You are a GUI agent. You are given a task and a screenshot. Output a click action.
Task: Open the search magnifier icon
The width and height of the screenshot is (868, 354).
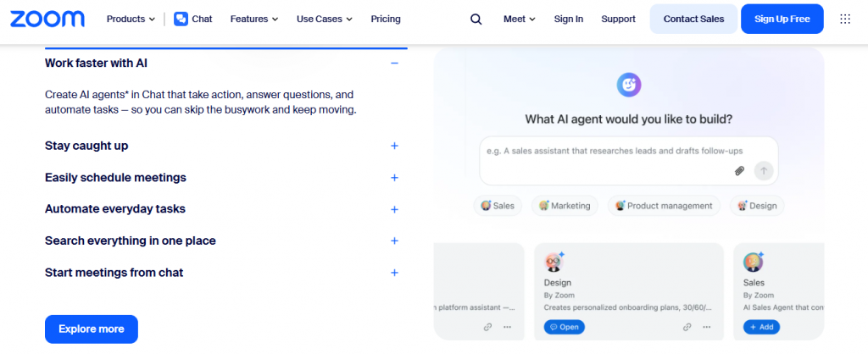pyautogui.click(x=476, y=19)
